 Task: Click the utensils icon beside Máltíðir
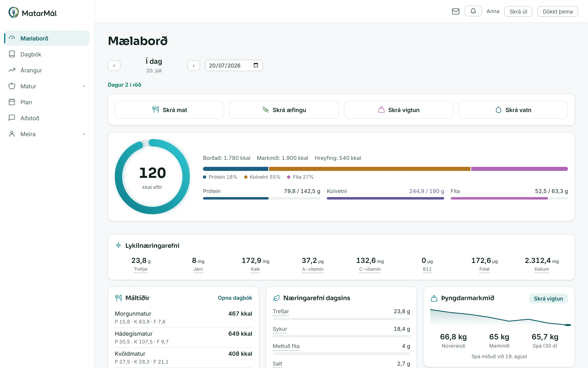coord(118,298)
